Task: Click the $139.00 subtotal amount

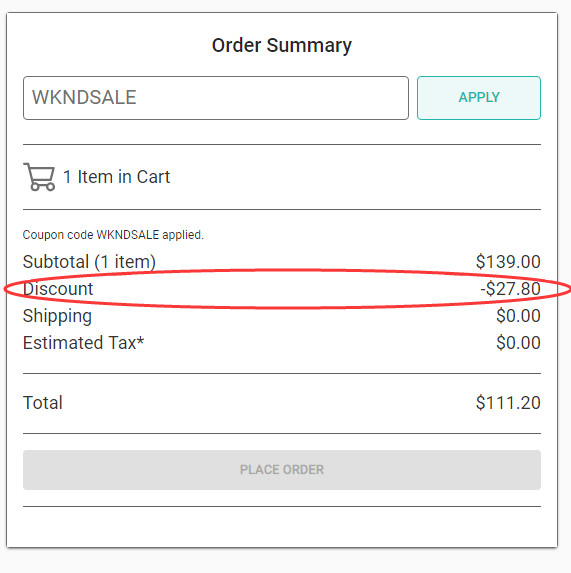Action: (x=508, y=262)
